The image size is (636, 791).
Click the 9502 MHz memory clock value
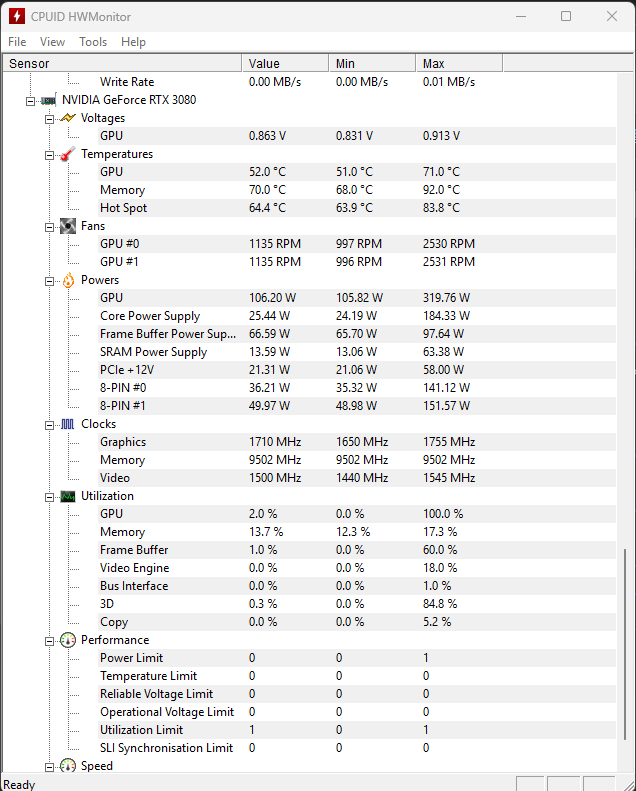click(275, 460)
